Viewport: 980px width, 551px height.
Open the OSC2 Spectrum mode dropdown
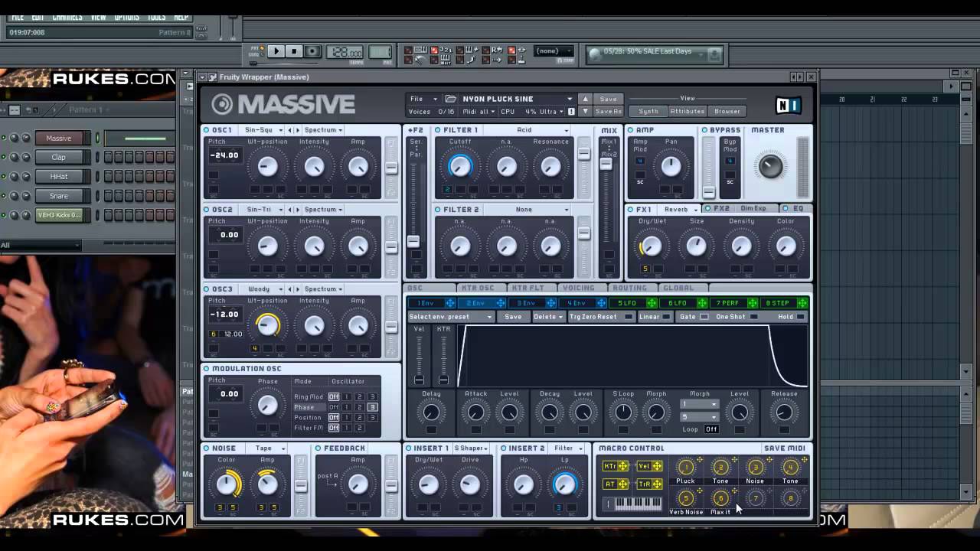[x=324, y=210]
